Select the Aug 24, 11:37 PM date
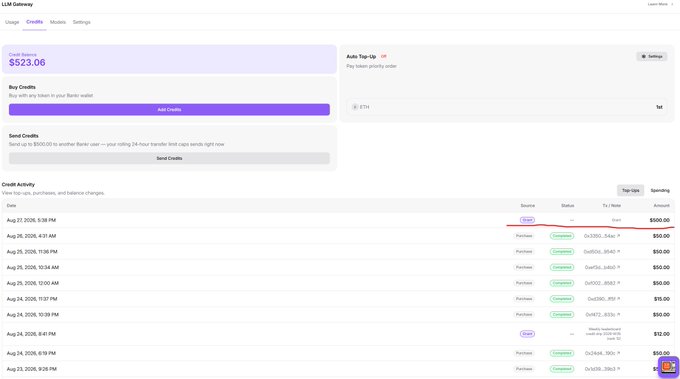 [x=32, y=299]
